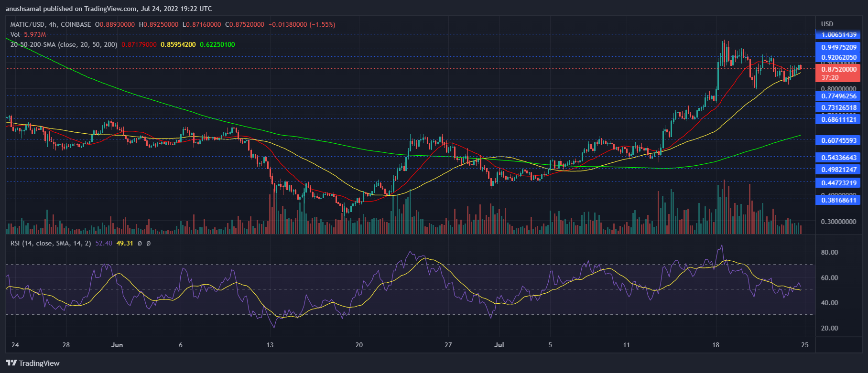Click the 18 date marker on time axis
This screenshot has width=868, height=373.
(716, 345)
